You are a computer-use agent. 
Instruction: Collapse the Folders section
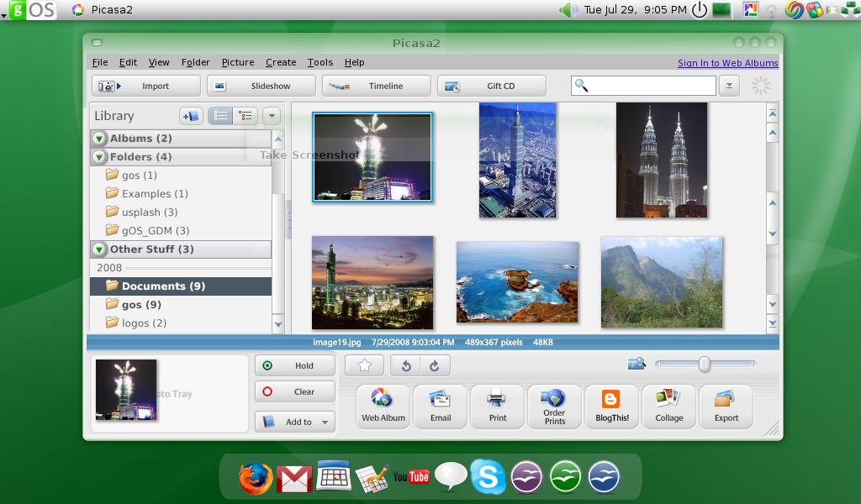(99, 157)
